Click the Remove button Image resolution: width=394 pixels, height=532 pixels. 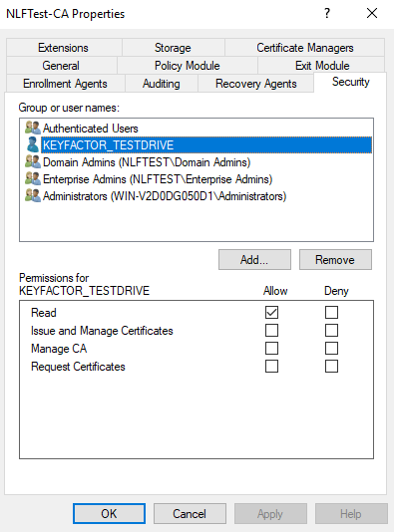tap(335, 260)
